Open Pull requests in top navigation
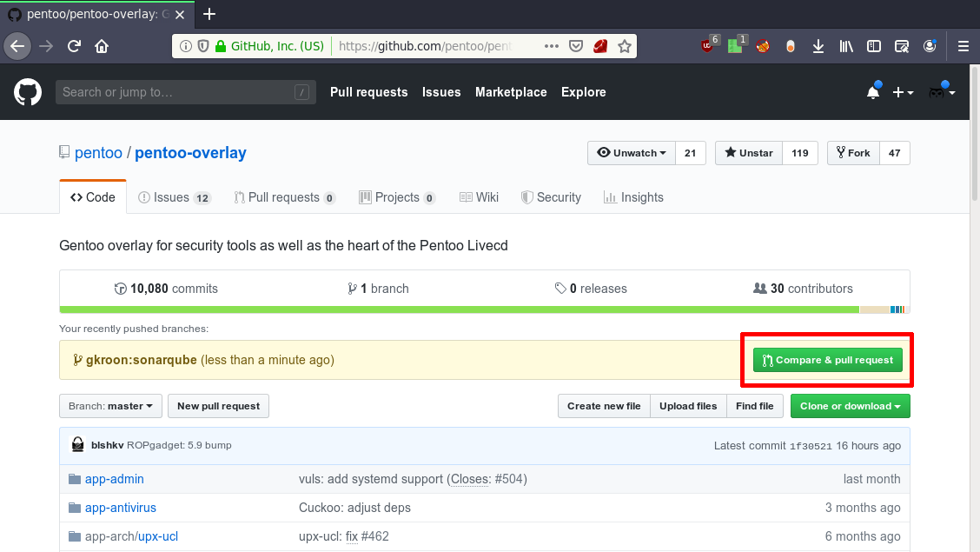The width and height of the screenshot is (980, 552). point(368,92)
